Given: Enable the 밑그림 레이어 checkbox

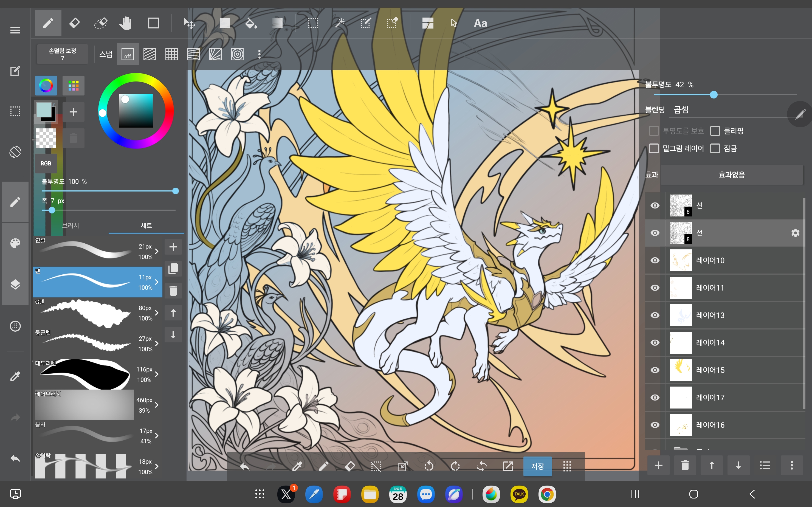Looking at the screenshot, I should tap(654, 148).
